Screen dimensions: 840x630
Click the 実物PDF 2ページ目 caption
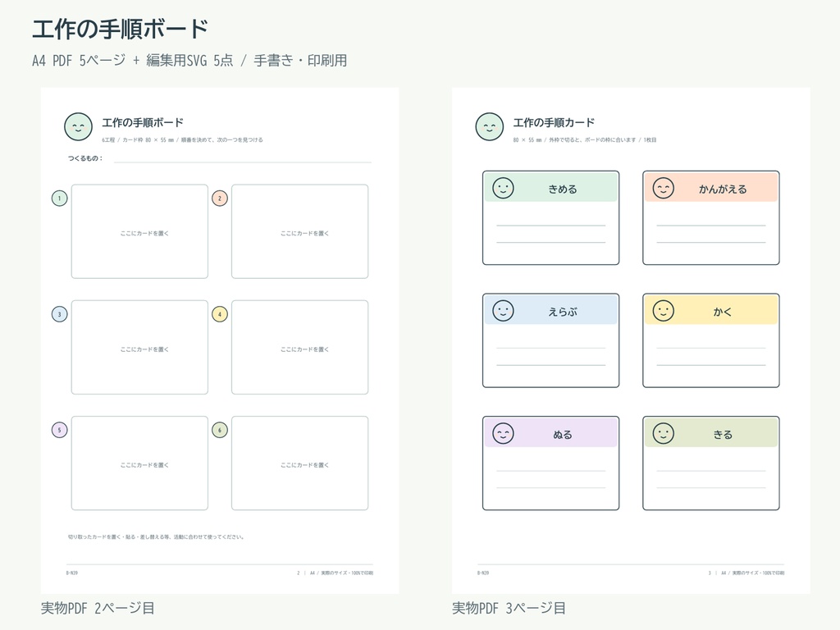coord(98,608)
